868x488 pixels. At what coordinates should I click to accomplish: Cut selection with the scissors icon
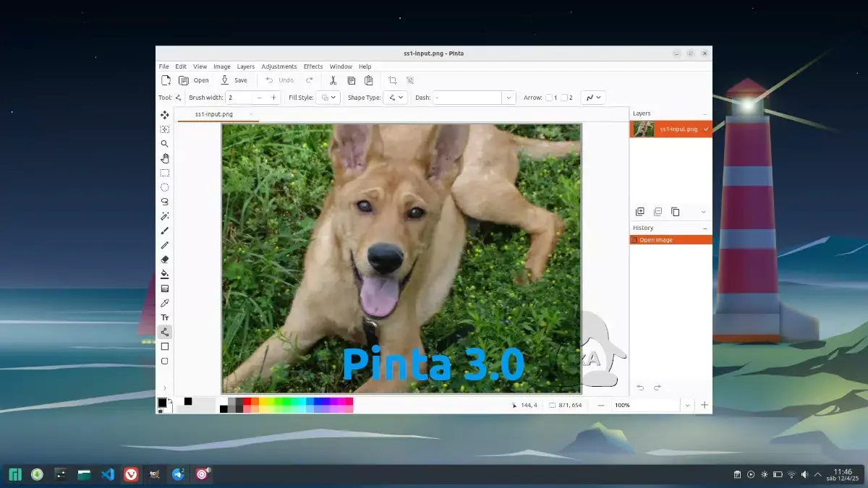333,80
